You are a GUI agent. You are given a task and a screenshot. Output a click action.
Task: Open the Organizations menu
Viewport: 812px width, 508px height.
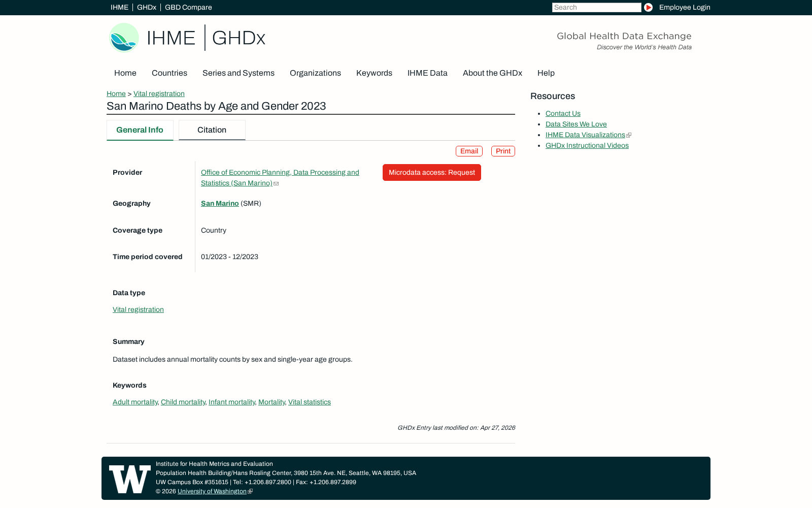pos(315,73)
